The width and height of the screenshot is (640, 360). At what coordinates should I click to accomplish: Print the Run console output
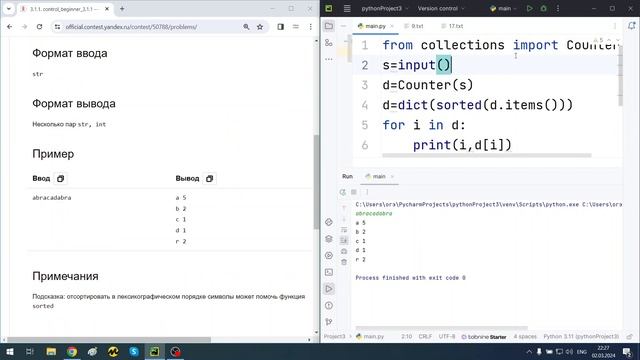tap(344, 251)
